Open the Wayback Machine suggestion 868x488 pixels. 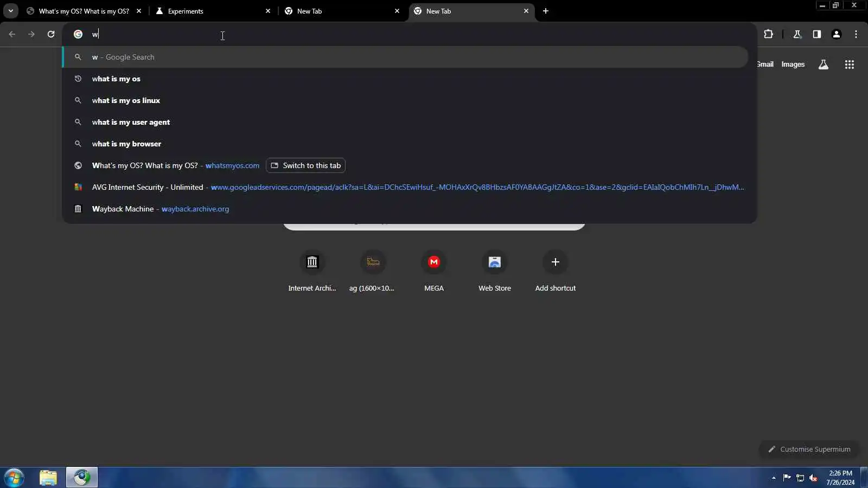pos(405,209)
